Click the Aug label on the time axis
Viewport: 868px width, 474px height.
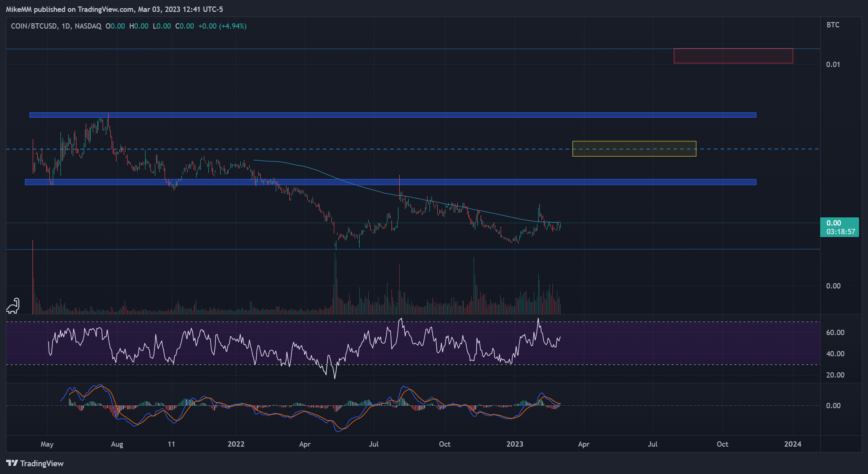[x=117, y=444]
